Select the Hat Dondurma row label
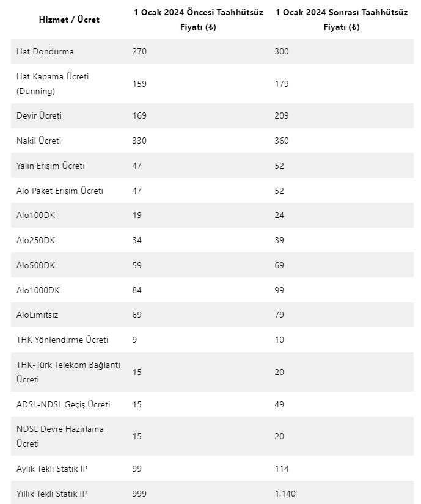Screen dimensions: 421x504 point(45,51)
